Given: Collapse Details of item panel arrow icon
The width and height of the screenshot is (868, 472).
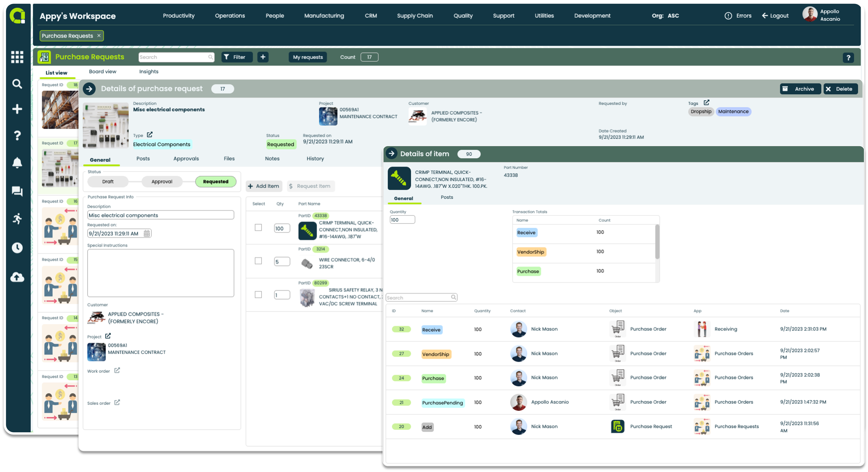Looking at the screenshot, I should tap(392, 154).
